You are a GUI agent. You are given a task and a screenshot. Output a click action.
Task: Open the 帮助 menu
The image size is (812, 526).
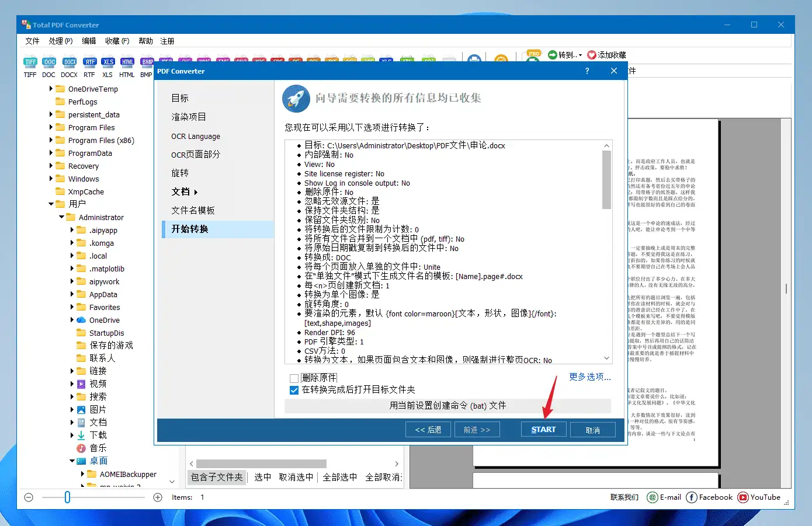coord(146,41)
